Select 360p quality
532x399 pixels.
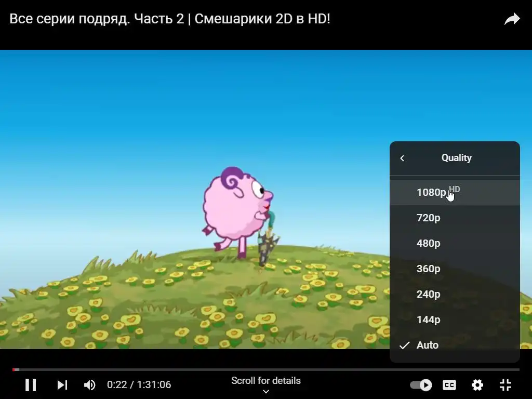click(455, 269)
